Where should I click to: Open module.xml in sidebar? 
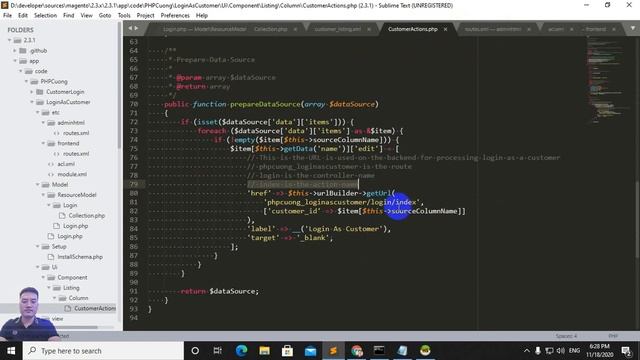[72, 174]
